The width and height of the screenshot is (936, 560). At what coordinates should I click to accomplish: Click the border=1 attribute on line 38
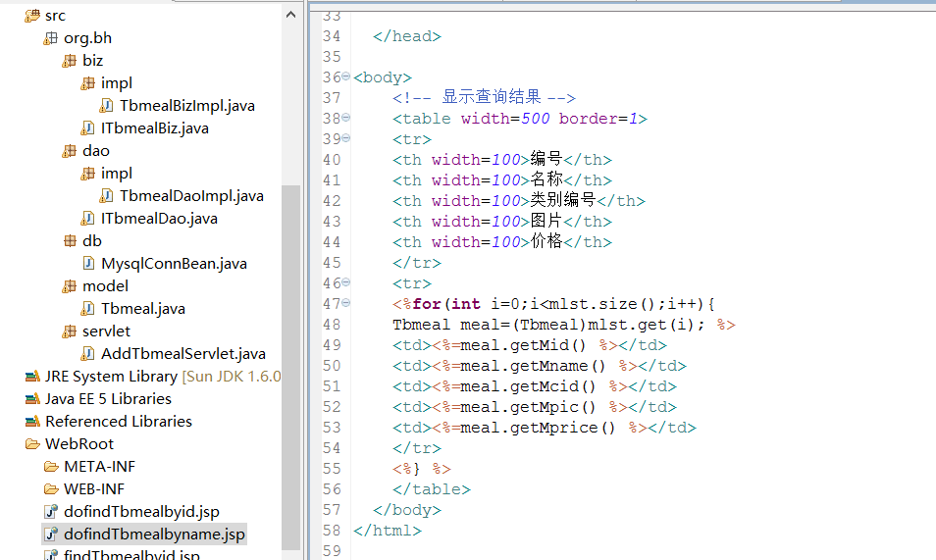(x=598, y=119)
